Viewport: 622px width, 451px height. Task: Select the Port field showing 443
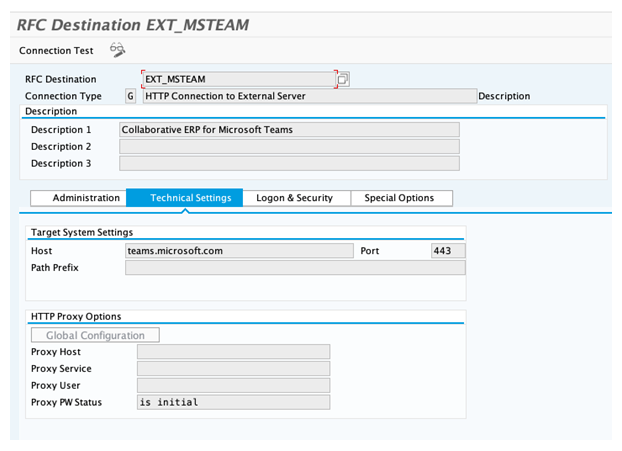click(447, 251)
